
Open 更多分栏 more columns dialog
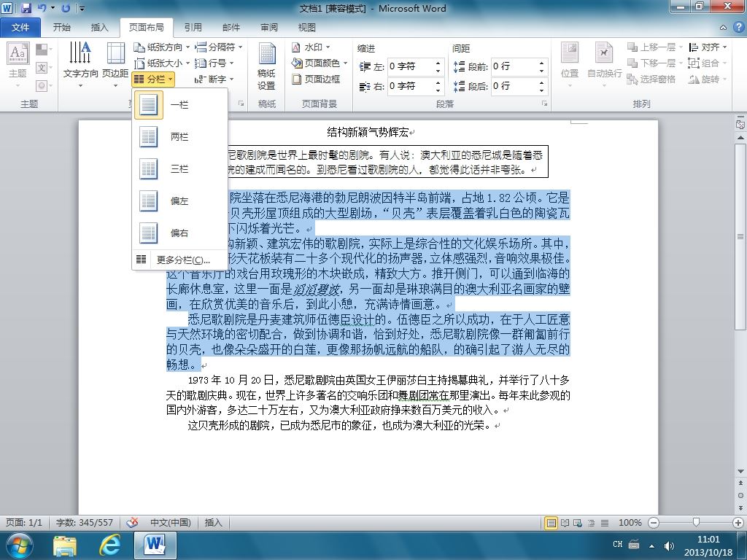179,260
